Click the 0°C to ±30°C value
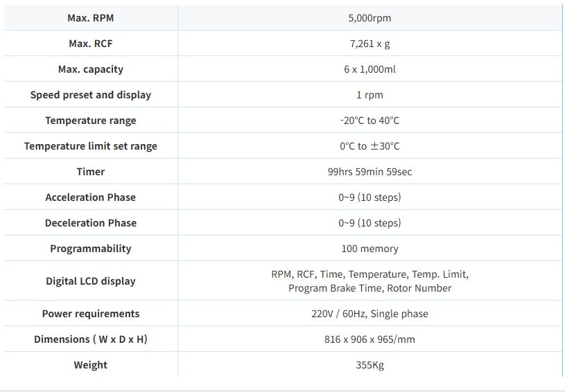Viewport: 565px width, 392px height. (x=370, y=146)
